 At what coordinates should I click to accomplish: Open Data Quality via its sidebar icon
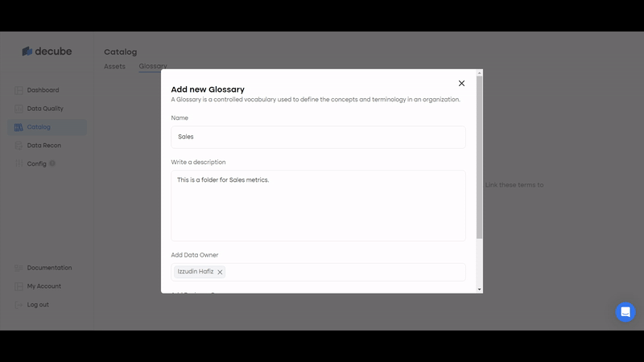tap(19, 109)
